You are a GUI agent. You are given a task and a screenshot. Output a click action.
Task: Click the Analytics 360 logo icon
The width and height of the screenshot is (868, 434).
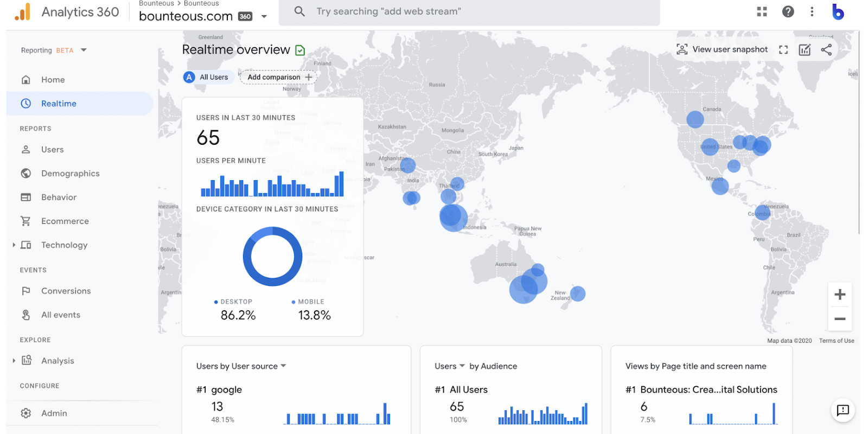pos(23,11)
